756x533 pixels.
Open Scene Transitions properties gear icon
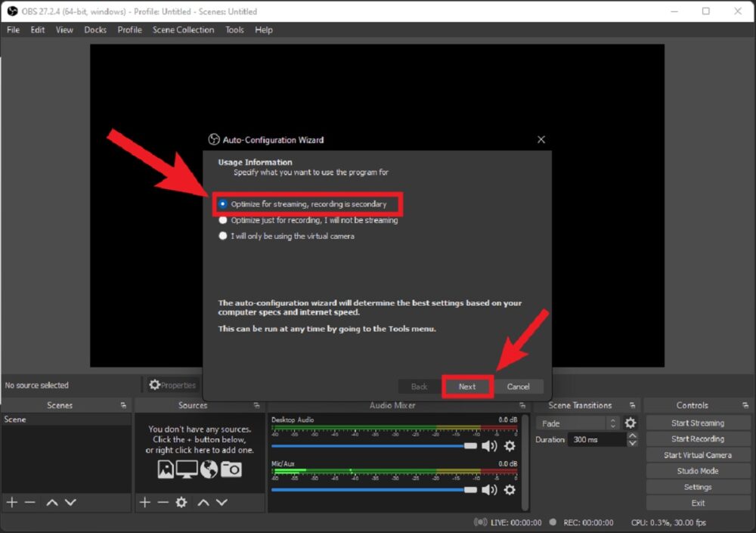coord(630,423)
